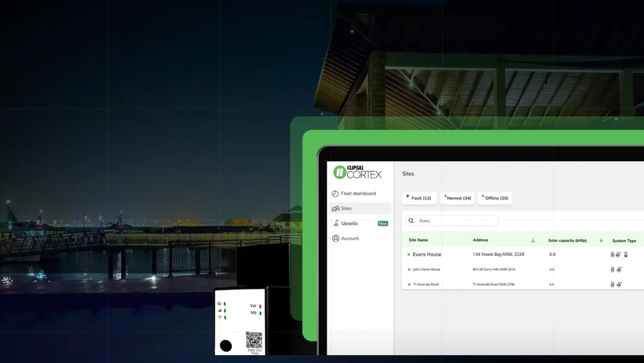Select Sites in the sidebar
The width and height of the screenshot is (644, 363).
point(346,208)
